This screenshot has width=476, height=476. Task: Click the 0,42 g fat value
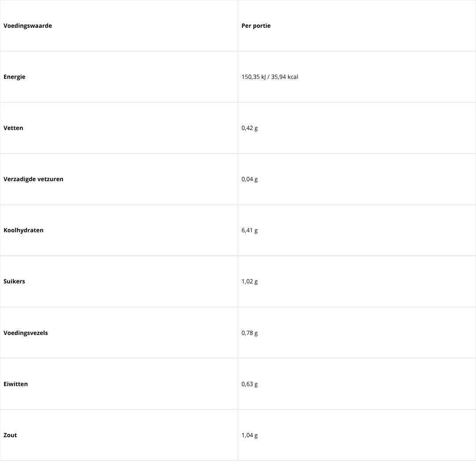point(249,128)
